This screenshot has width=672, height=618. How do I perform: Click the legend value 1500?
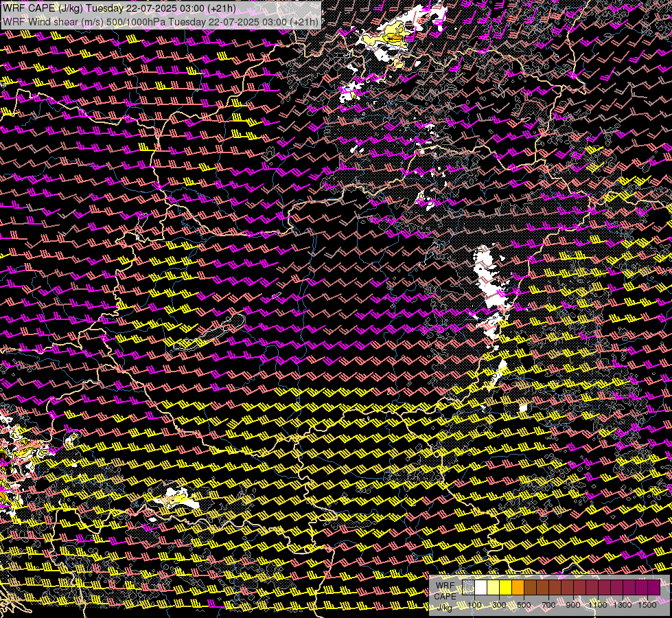point(647,605)
